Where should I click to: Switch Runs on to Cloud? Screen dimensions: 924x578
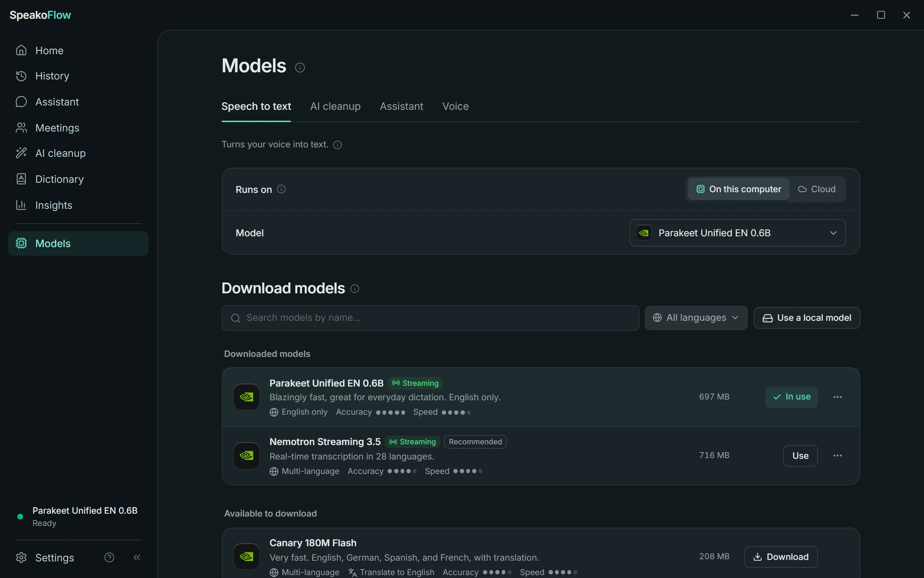pos(817,189)
